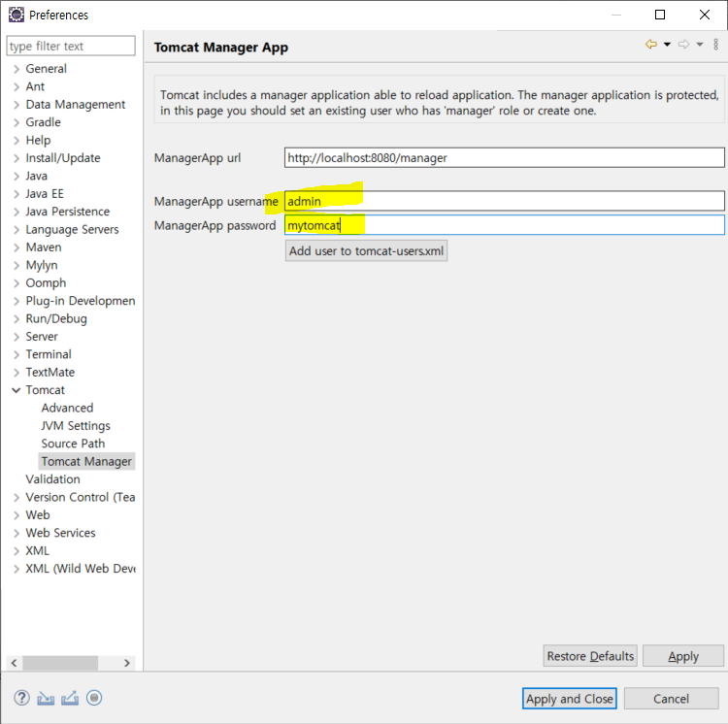Screen dimensions: 728x724
Task: Click the Cancel button
Action: coord(672,699)
